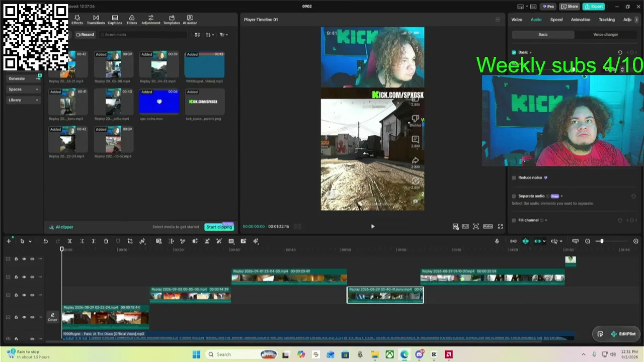Click the Export button

tap(594, 7)
